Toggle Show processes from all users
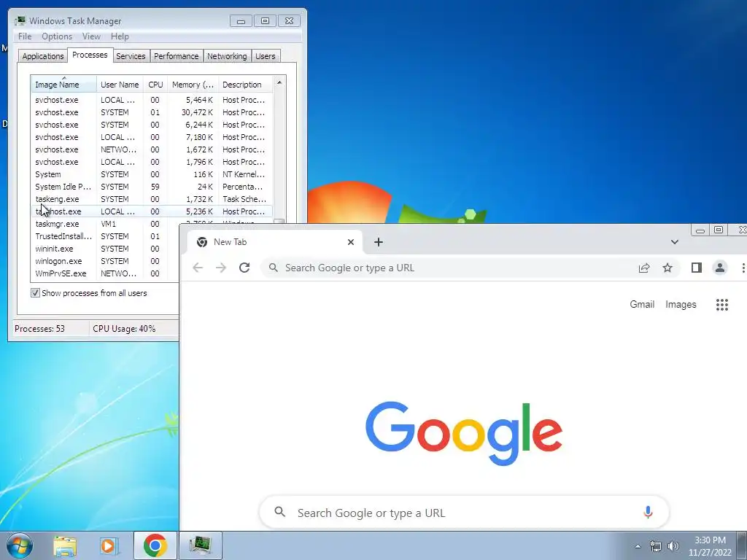Viewport: 747px width, 560px height. tap(35, 293)
